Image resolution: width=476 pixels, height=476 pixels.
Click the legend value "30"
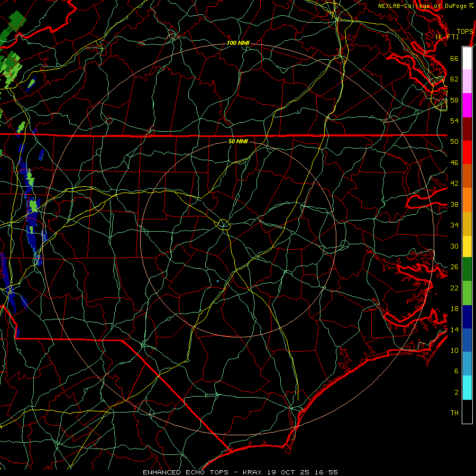coord(454,246)
